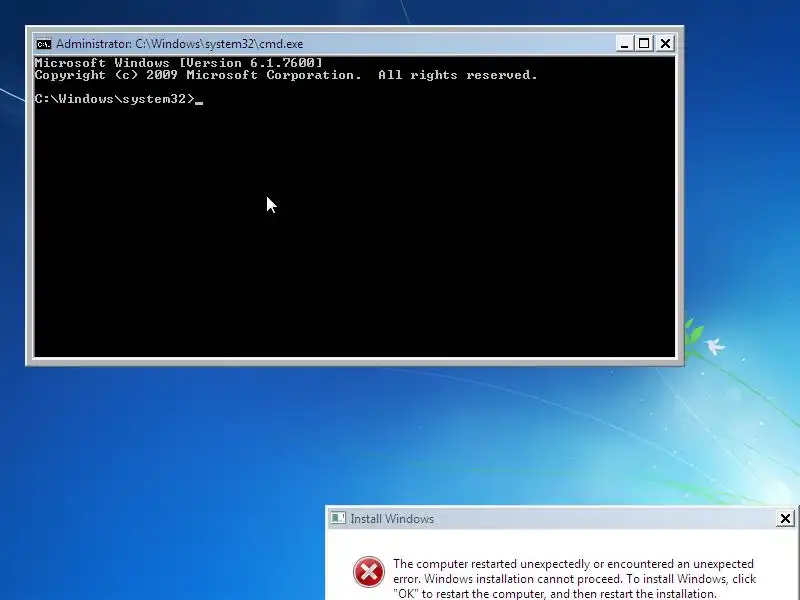This screenshot has height=600, width=800.
Task: Maximize the Administrator cmd.exe window
Action: pos(644,44)
